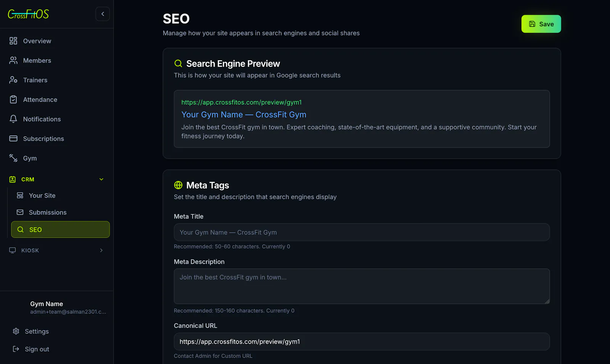Click the Trainers user-gear icon

(x=13, y=80)
